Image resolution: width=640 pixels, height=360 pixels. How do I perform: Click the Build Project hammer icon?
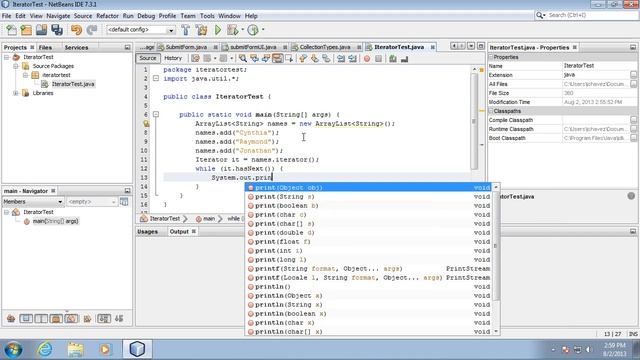click(185, 30)
